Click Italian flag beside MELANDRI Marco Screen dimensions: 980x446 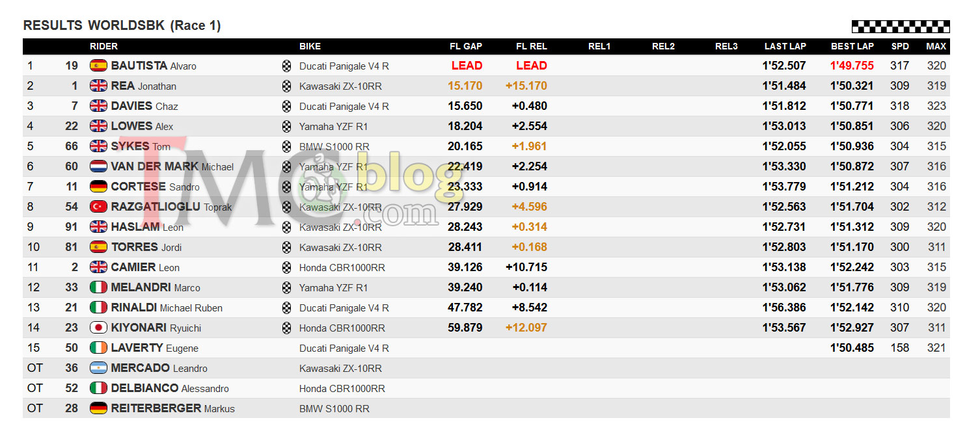98,287
